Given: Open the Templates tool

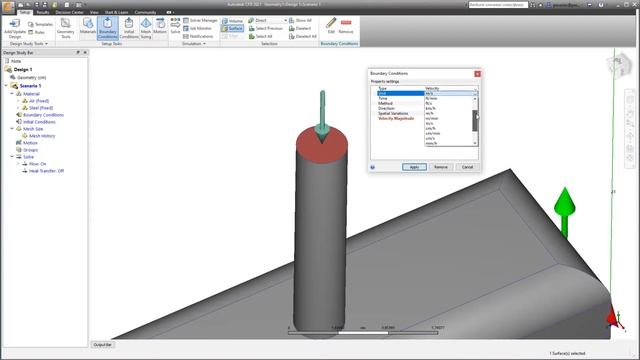Looking at the screenshot, I should (x=40, y=24).
